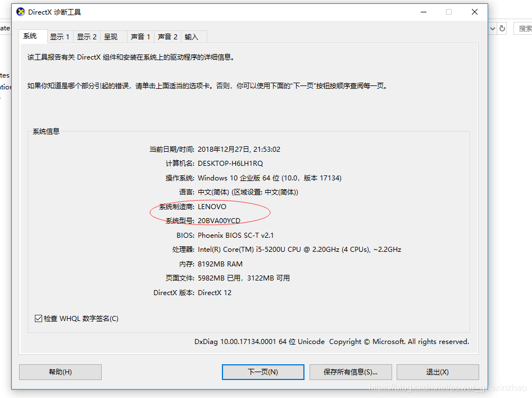Click the Phoenix BIOS SC-T v2.1 text
532x398 pixels.
(236, 236)
